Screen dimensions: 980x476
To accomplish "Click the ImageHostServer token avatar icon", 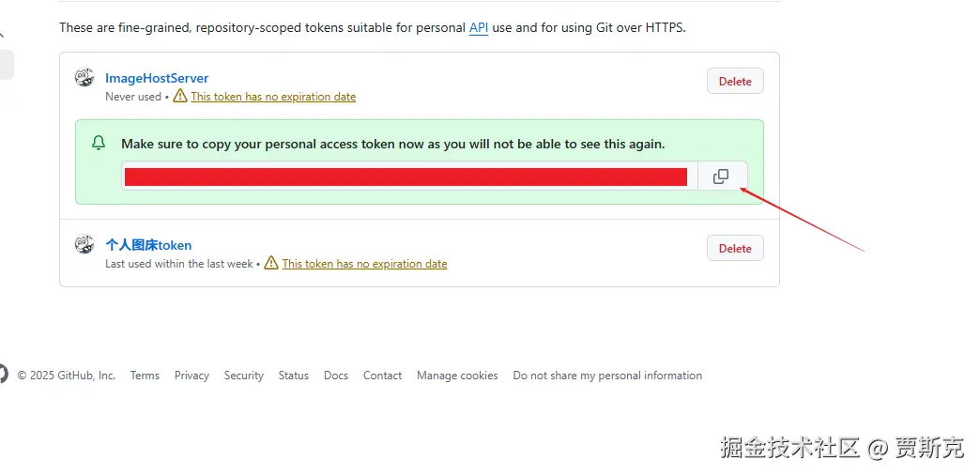I will click(x=84, y=78).
